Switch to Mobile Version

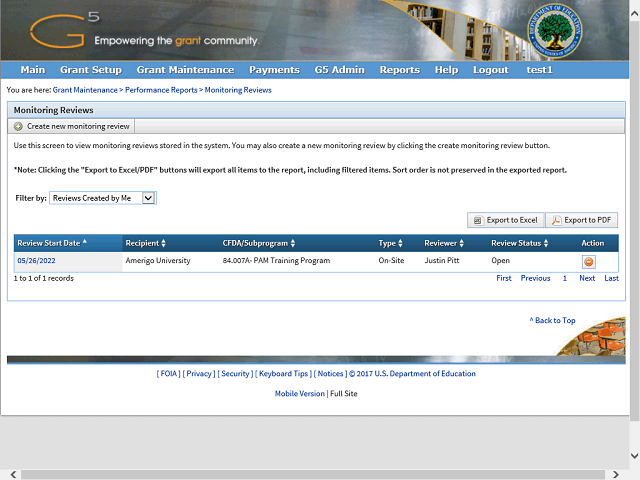click(x=300, y=394)
